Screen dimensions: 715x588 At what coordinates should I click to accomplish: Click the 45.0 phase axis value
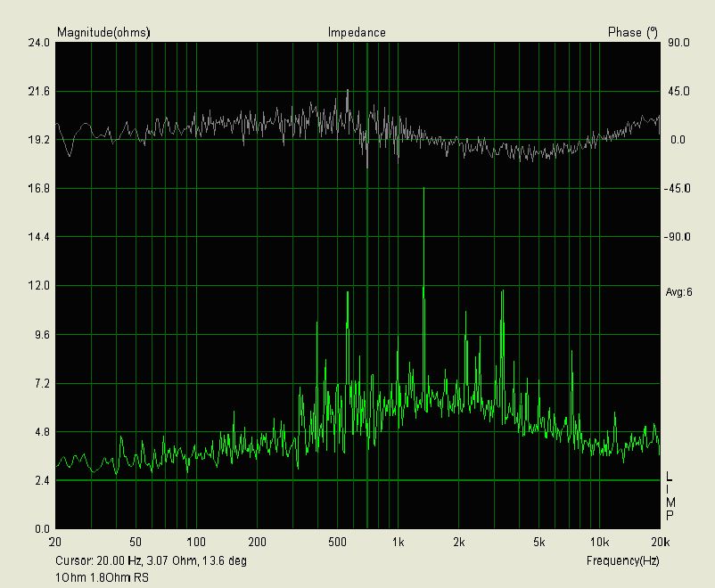(679, 92)
